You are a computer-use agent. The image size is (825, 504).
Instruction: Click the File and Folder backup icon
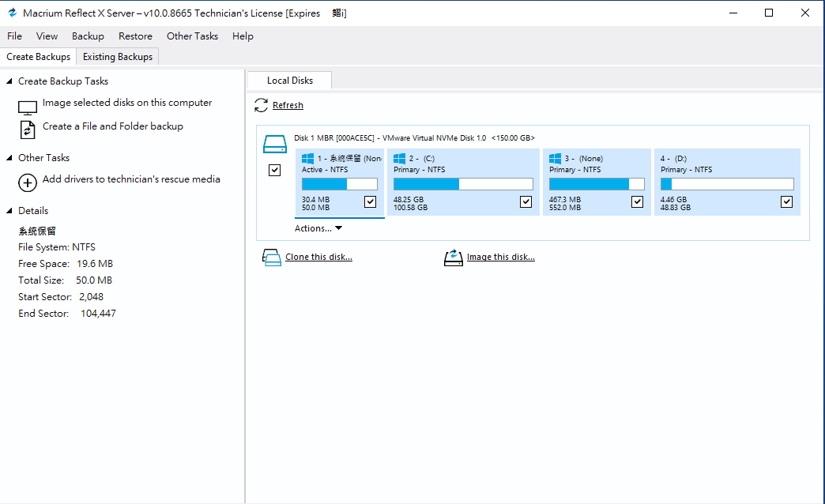(28, 130)
